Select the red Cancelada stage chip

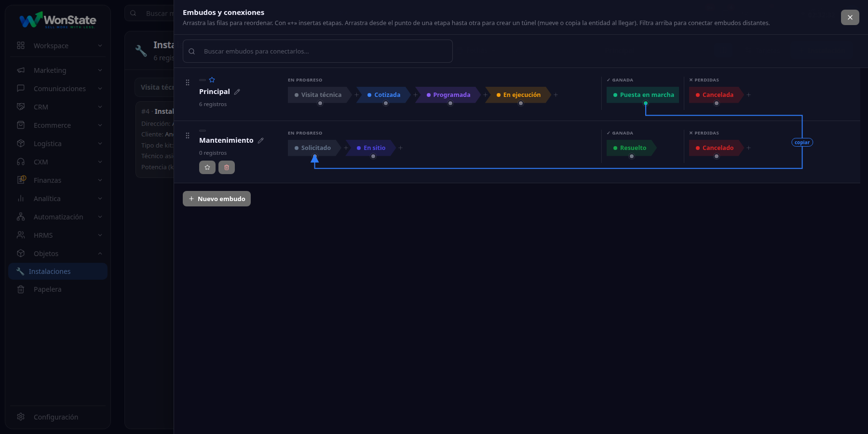click(716, 95)
